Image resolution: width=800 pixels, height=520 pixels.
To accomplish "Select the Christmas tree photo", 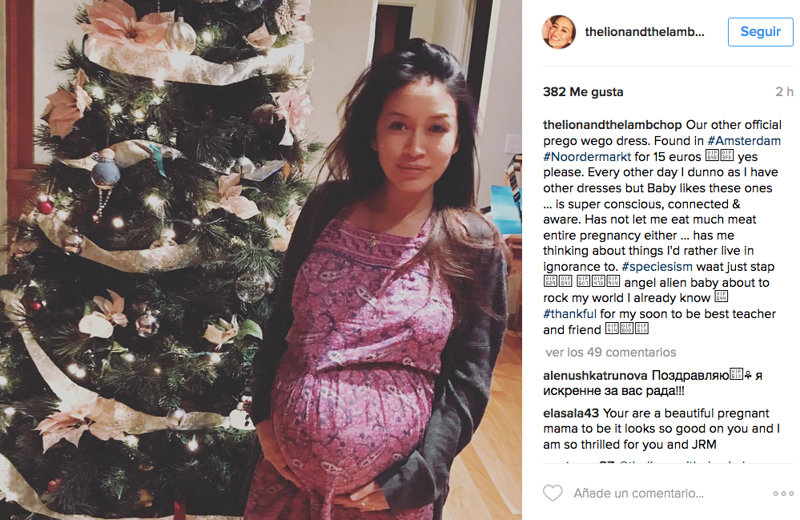I will coord(261,260).
